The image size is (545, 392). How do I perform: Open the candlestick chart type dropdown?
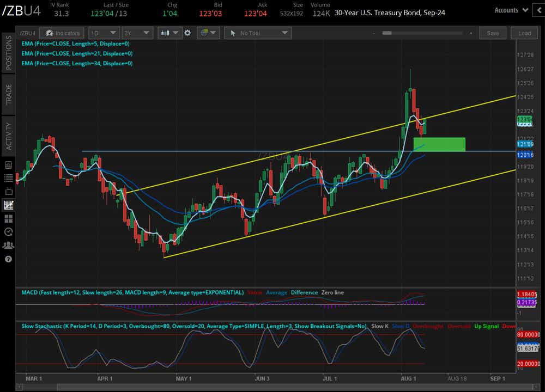pyautogui.click(x=169, y=33)
